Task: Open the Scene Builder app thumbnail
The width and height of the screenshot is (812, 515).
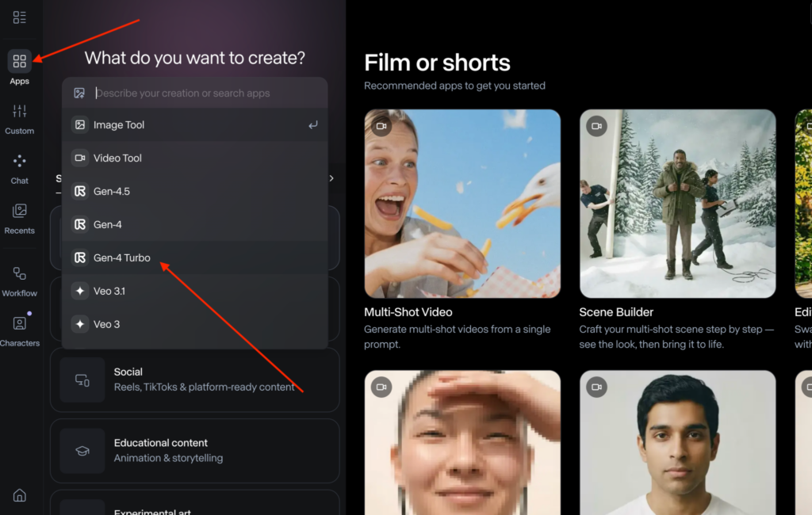Action: pyautogui.click(x=677, y=204)
